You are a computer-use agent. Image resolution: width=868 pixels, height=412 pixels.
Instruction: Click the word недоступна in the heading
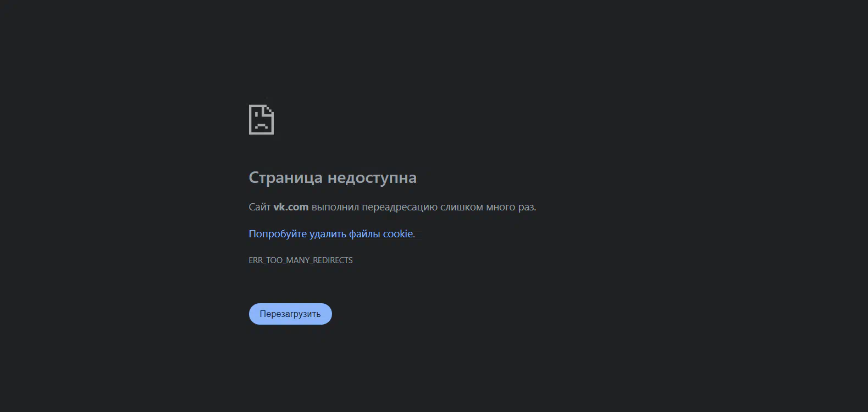(372, 177)
